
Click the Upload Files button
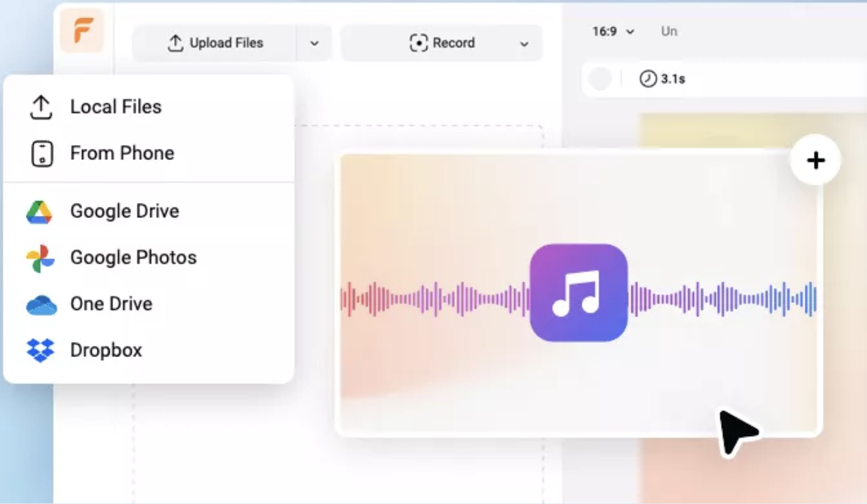click(217, 43)
